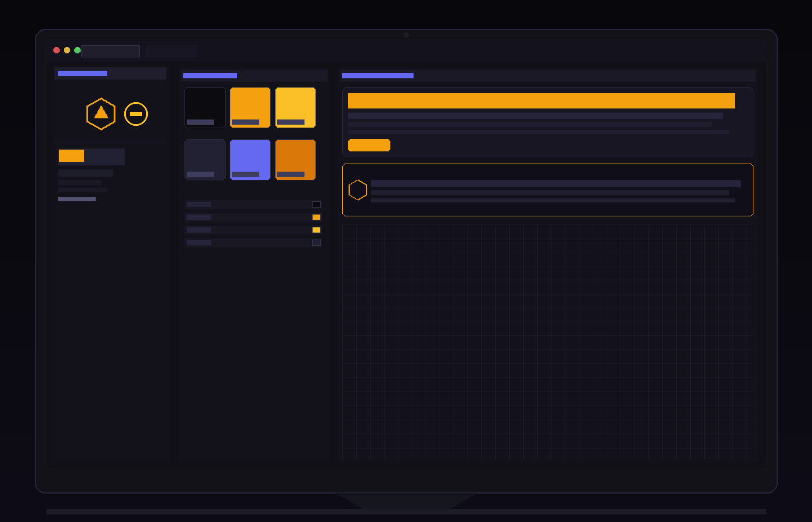Click the orange tag in left sidebar
This screenshot has width=812, height=522.
click(71, 155)
